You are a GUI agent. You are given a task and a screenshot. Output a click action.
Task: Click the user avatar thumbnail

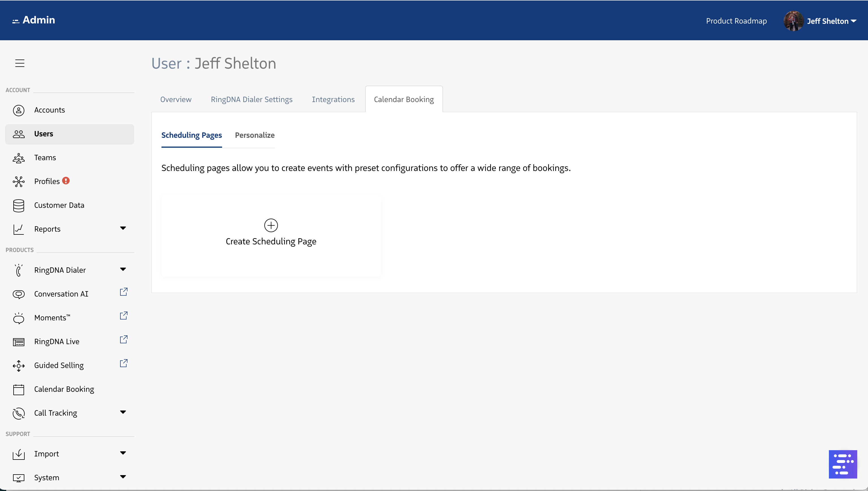point(793,21)
